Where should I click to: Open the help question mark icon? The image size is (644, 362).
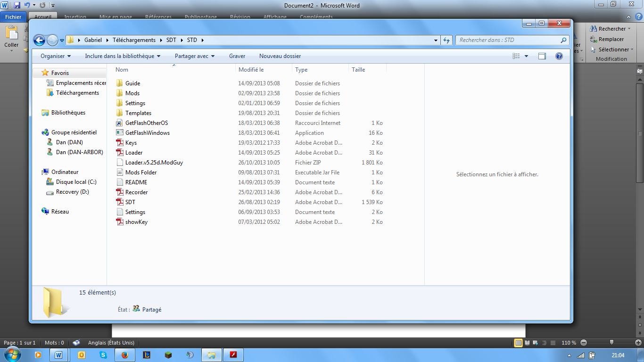pos(559,56)
